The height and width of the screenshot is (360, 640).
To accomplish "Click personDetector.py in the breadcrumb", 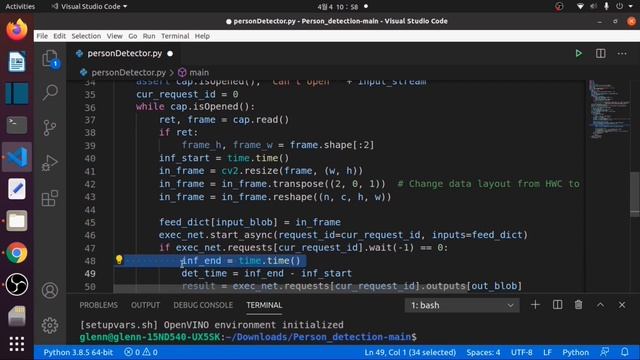I will [128, 72].
